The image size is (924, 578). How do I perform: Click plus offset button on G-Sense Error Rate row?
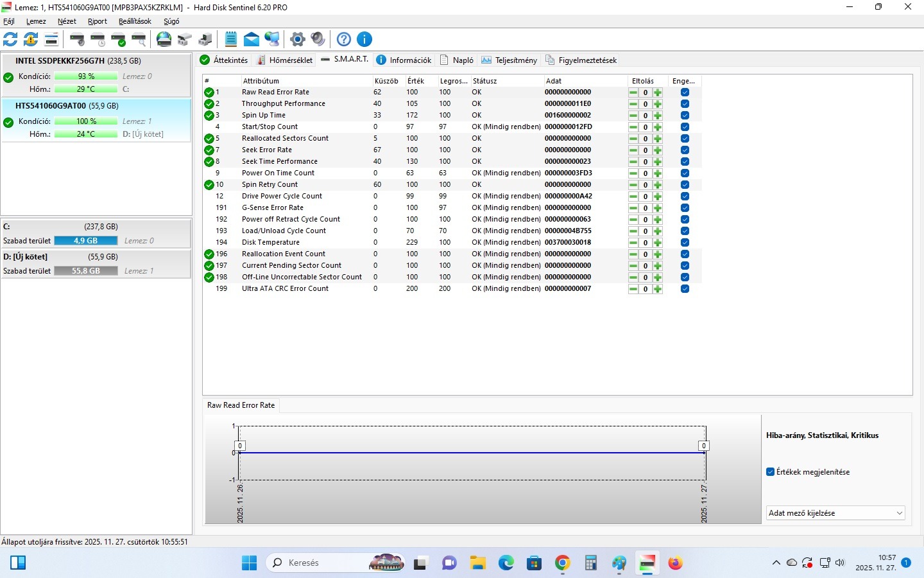pos(658,208)
